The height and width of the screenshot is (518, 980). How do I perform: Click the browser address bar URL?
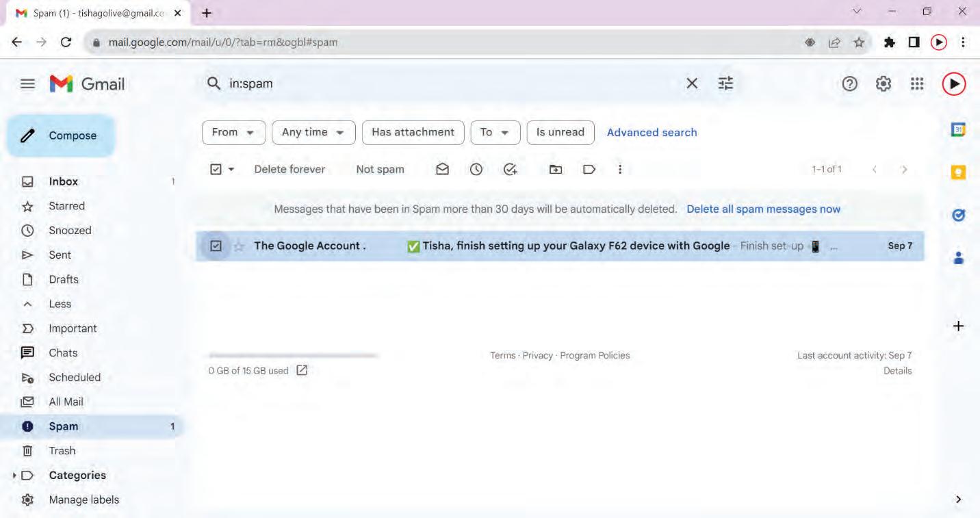pyautogui.click(x=223, y=42)
